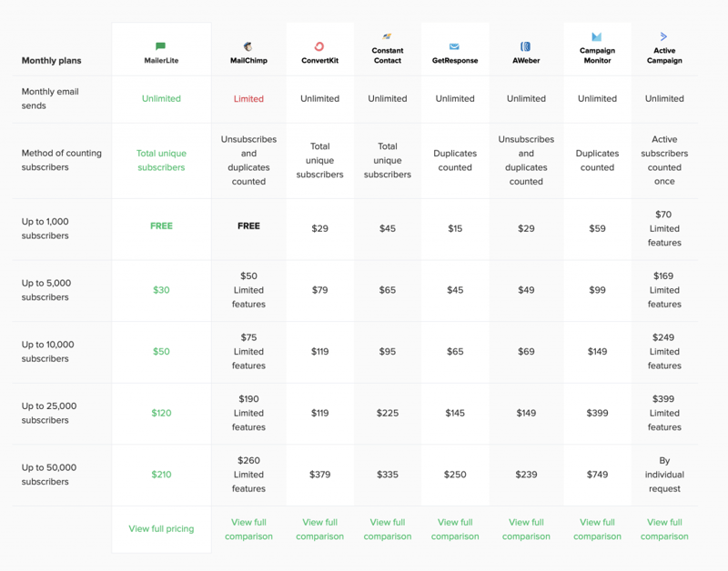Click the '$260 Limited features' MailChimp cell
This screenshot has width=728, height=571.
coord(248,475)
